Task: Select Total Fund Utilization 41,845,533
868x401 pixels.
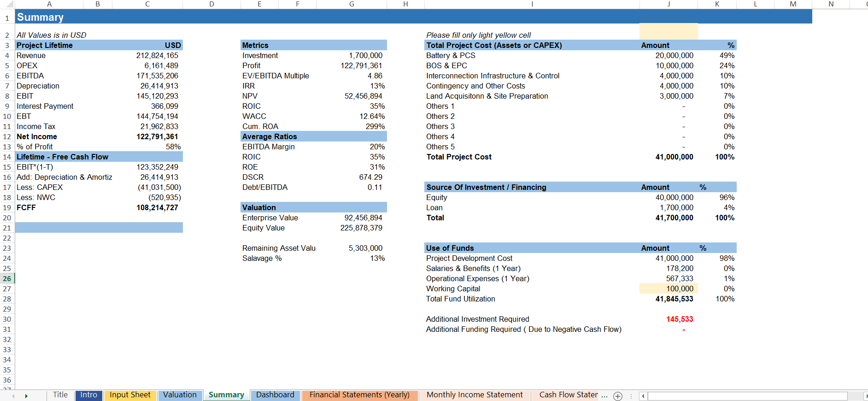Action: pos(674,299)
